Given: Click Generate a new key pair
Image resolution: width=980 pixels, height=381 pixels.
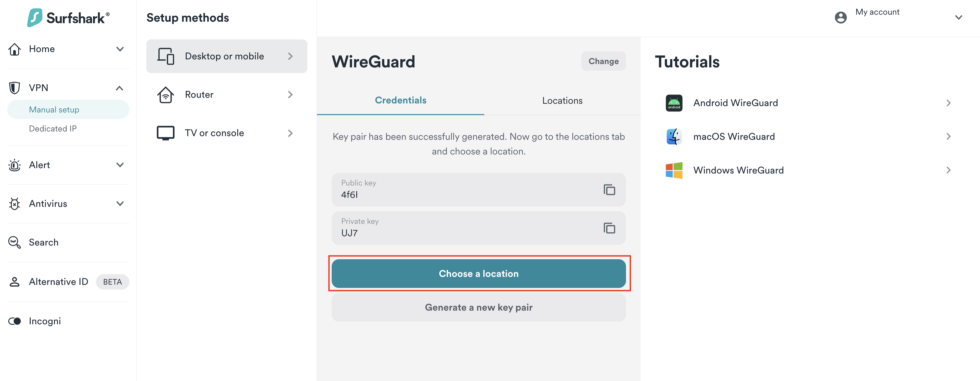Looking at the screenshot, I should [x=478, y=307].
